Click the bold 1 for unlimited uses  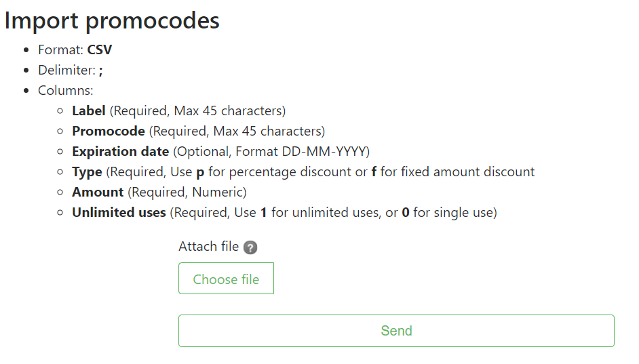[x=264, y=213]
